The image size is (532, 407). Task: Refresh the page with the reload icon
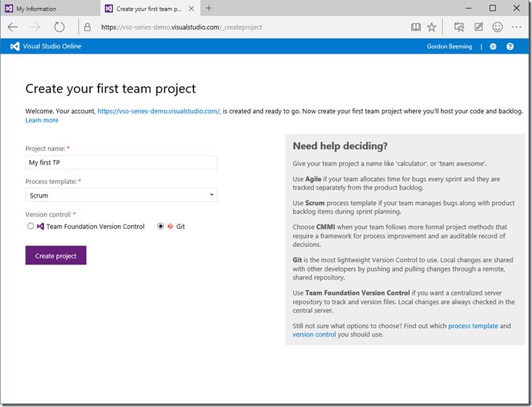click(x=59, y=27)
